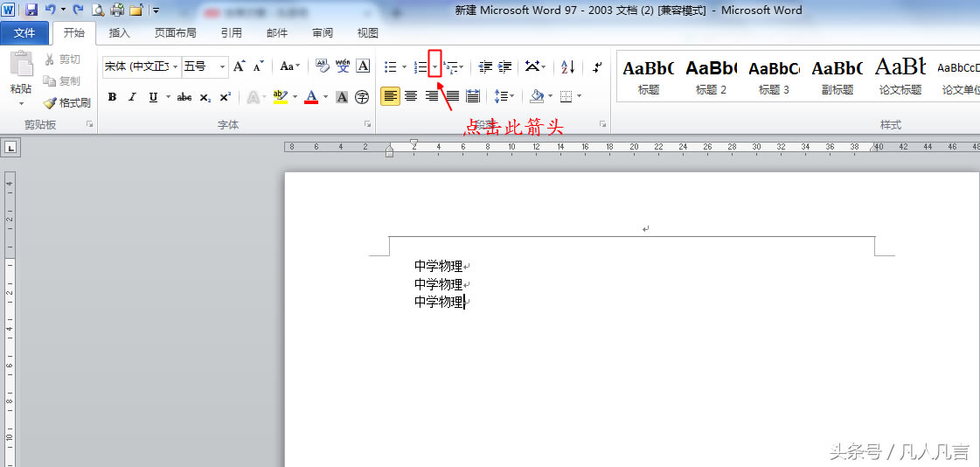Click the Format Painter (格式刷) button
The height and width of the screenshot is (467, 980).
pos(67,102)
